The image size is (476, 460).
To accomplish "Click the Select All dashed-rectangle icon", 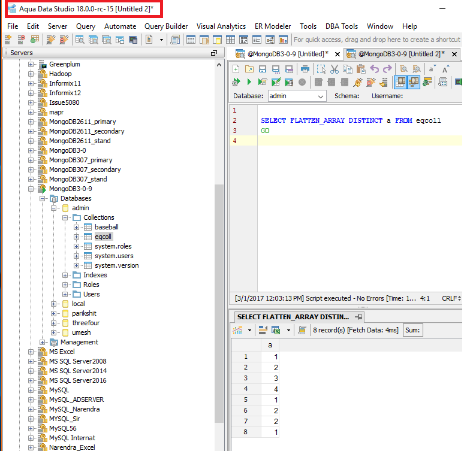I will (321, 69).
